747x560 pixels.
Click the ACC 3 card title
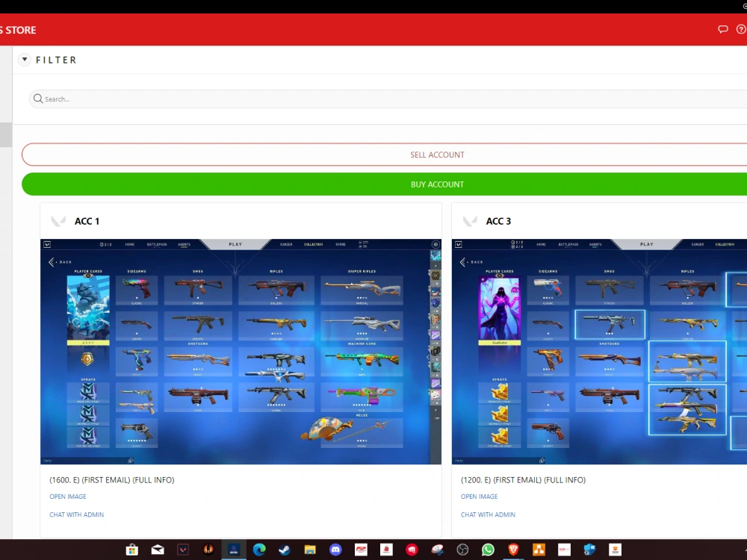pyautogui.click(x=498, y=221)
